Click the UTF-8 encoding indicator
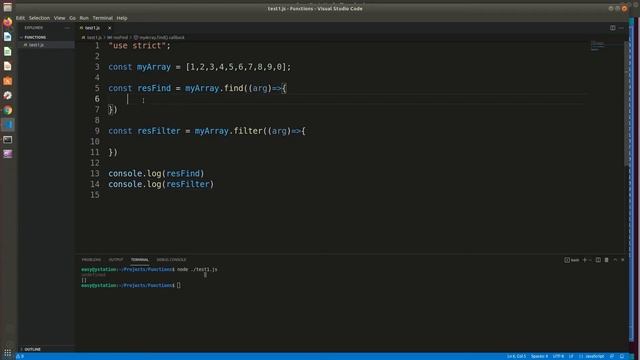 point(558,356)
